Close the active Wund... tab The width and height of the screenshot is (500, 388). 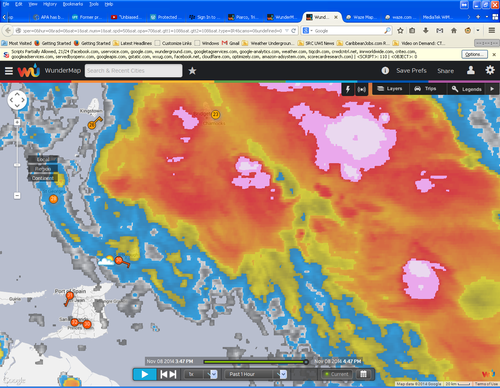[336, 17]
